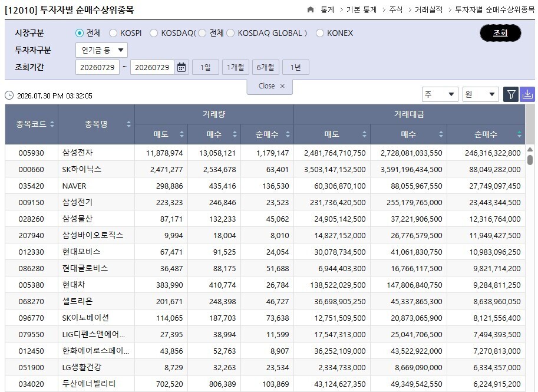Set period to 1년

point(295,67)
